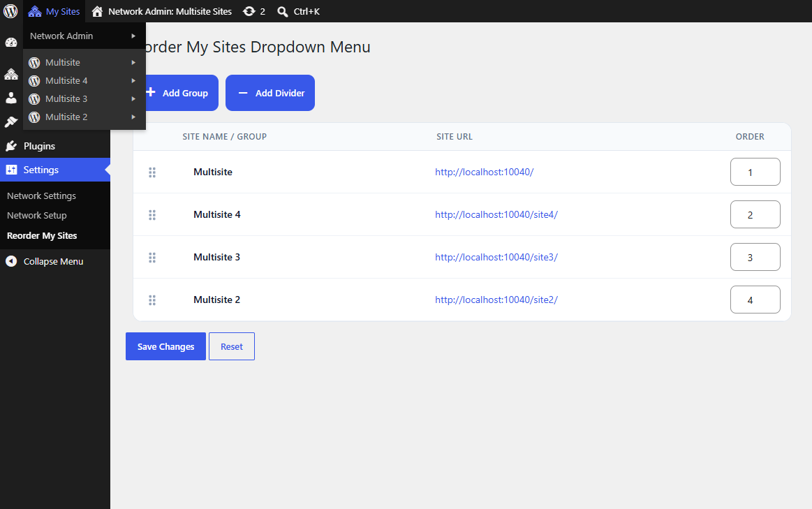Focus order field with value 1
The image size is (812, 509).
tap(755, 172)
